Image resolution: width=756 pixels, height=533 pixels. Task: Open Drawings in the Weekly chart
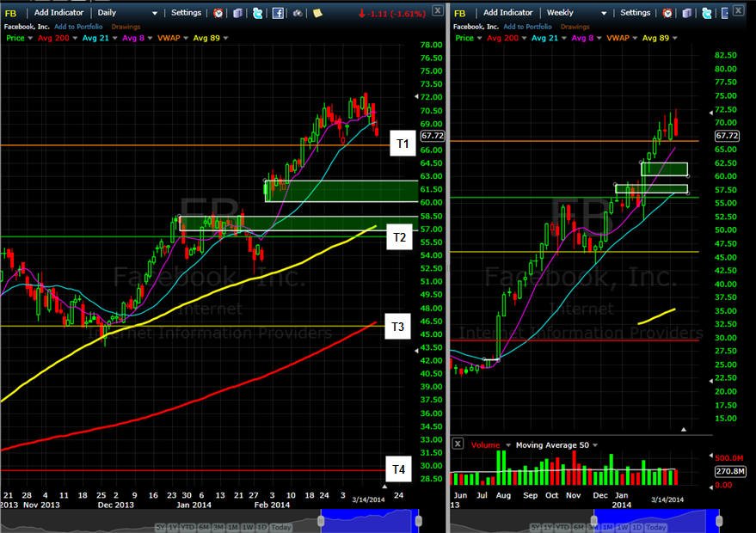[575, 27]
